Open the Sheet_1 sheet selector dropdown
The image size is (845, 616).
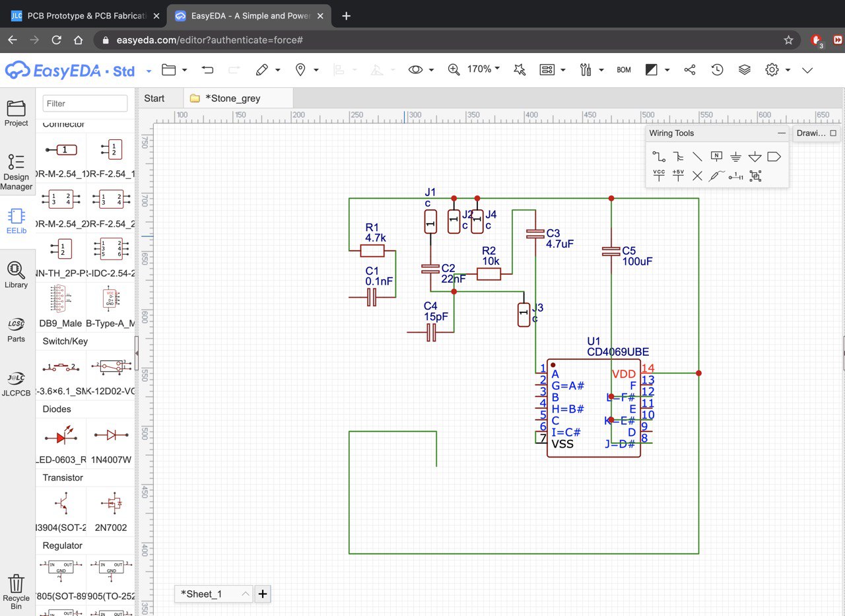[214, 594]
